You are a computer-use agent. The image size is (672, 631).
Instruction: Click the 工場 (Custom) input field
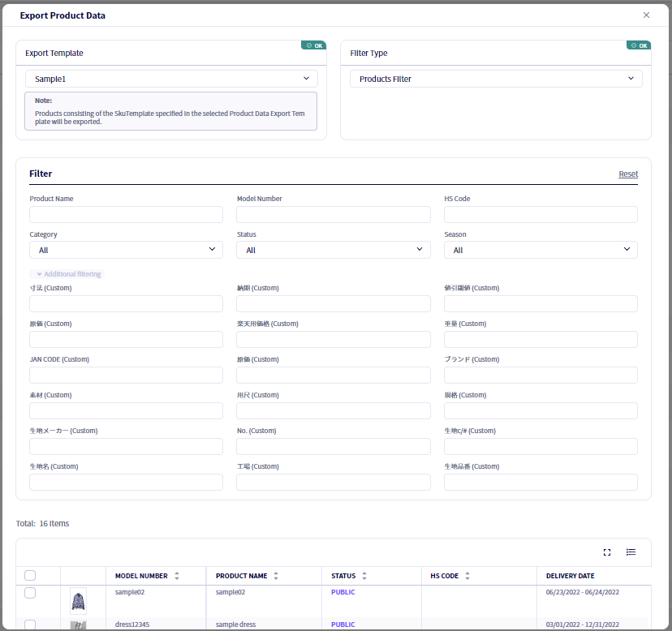click(334, 483)
